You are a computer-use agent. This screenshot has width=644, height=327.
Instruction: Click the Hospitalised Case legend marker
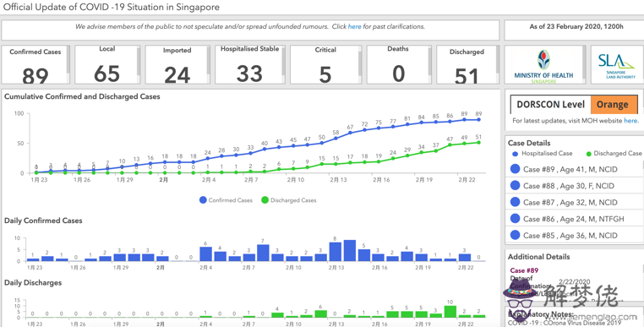click(515, 154)
